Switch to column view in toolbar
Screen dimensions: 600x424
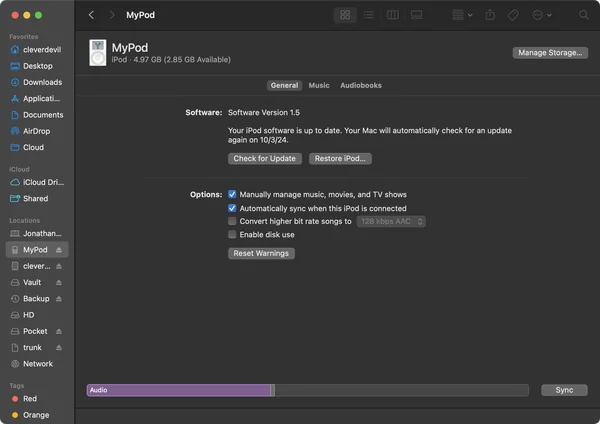click(393, 15)
